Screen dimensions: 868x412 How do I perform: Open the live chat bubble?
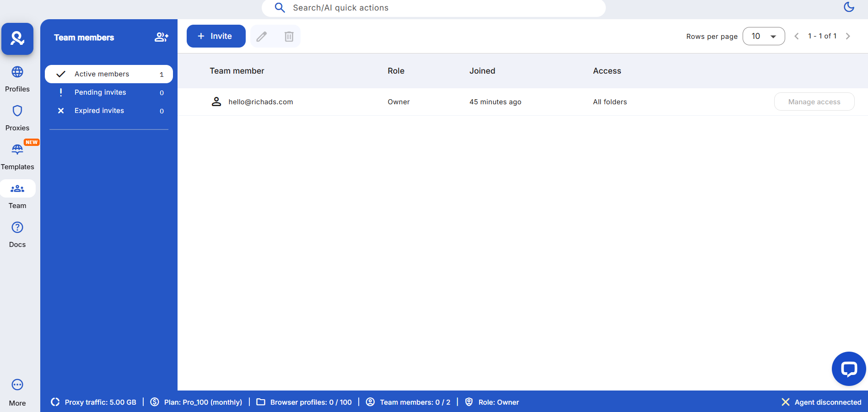[848, 369]
